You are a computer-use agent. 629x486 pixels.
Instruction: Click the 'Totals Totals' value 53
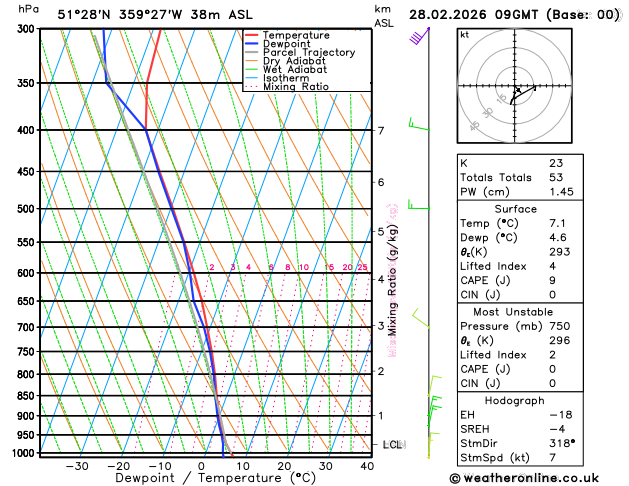556,177
